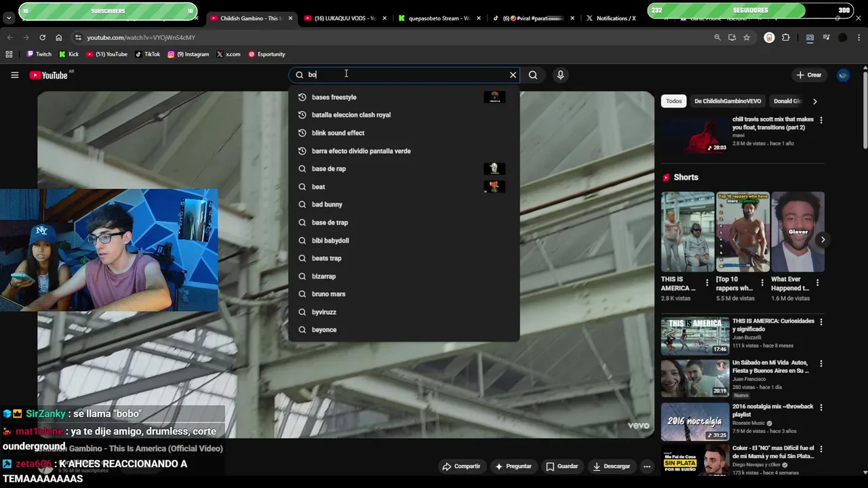This screenshot has height=488, width=868.
Task: Open options for chill travis scott mix
Action: 821,120
